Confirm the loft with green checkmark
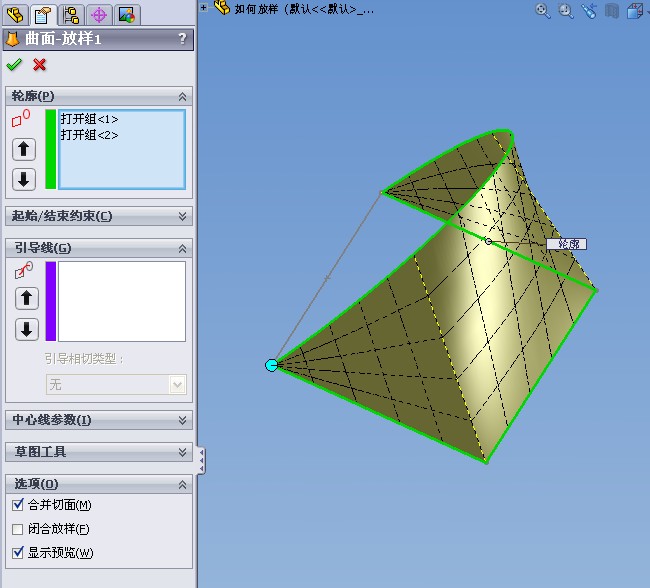The image size is (650, 588). (14, 65)
